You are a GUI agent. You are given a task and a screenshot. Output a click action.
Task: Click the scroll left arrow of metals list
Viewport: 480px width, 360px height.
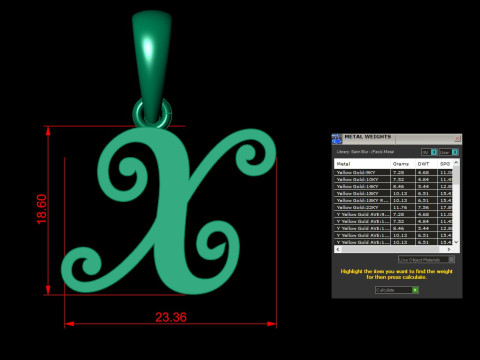tap(338, 249)
